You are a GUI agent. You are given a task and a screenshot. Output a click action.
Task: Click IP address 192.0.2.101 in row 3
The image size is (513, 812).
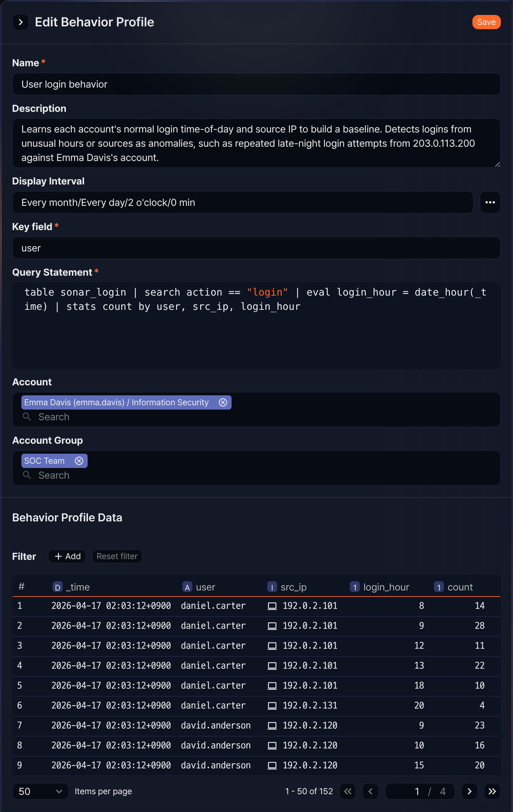[310, 646]
